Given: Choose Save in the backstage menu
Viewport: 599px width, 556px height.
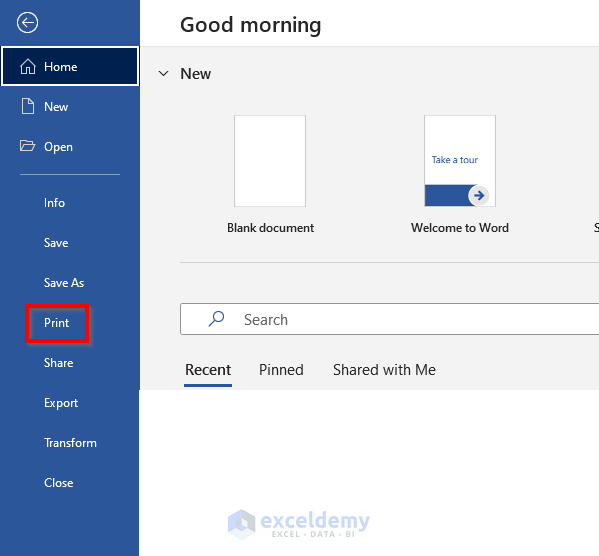Looking at the screenshot, I should click(x=56, y=243).
